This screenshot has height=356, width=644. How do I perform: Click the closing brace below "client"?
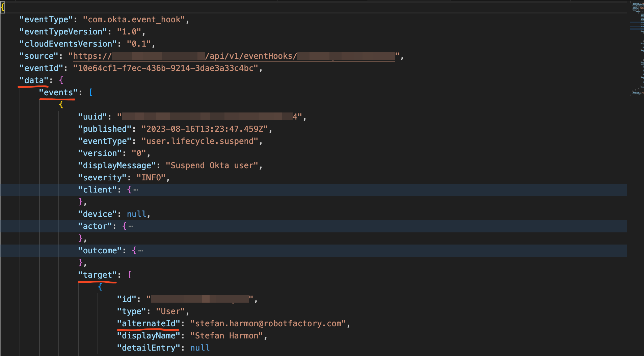point(81,202)
